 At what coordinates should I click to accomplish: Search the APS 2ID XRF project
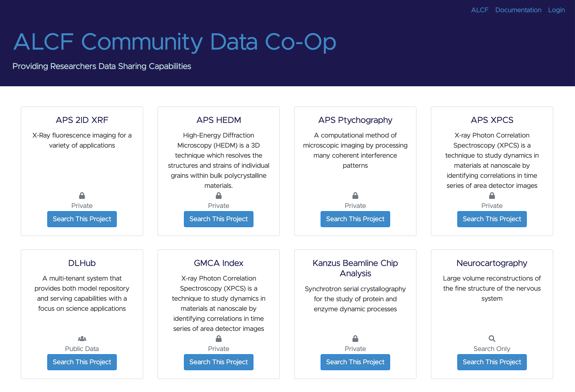pyautogui.click(x=82, y=219)
